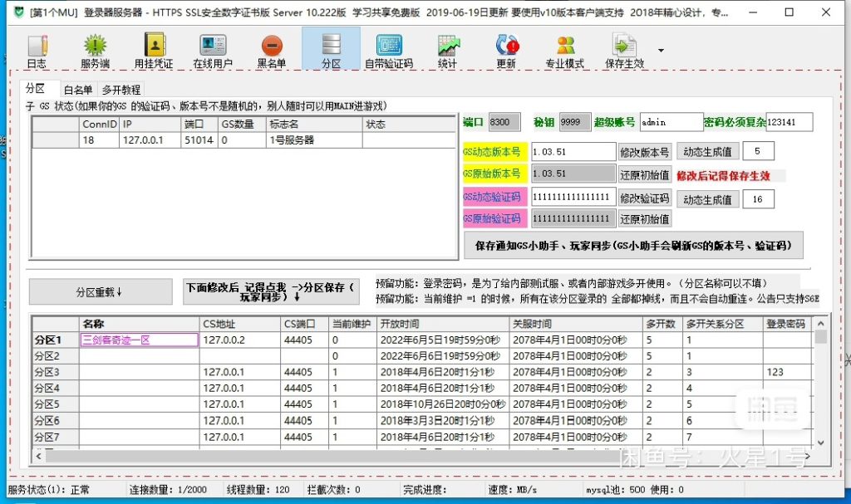Open the 多开教程 tab
The width and height of the screenshot is (851, 504).
click(x=121, y=90)
